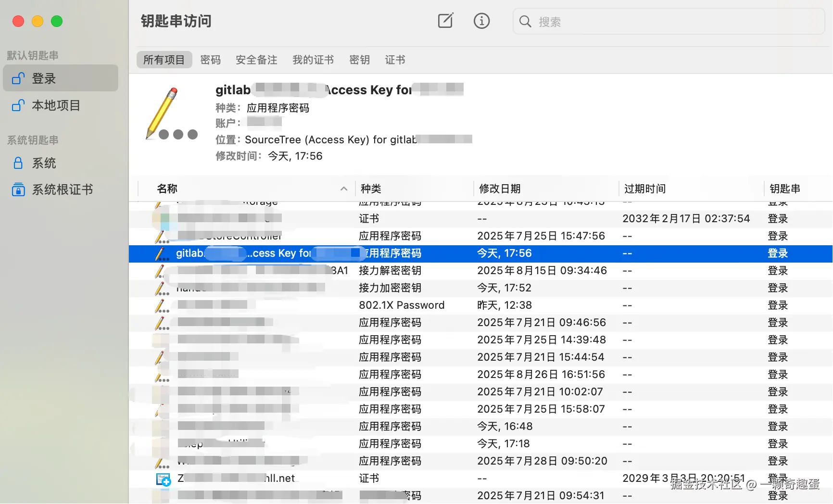Viewport: 833px width, 504px height.
Task: Click the date 2025年8月26日 16:51:56
Action: tap(541, 375)
